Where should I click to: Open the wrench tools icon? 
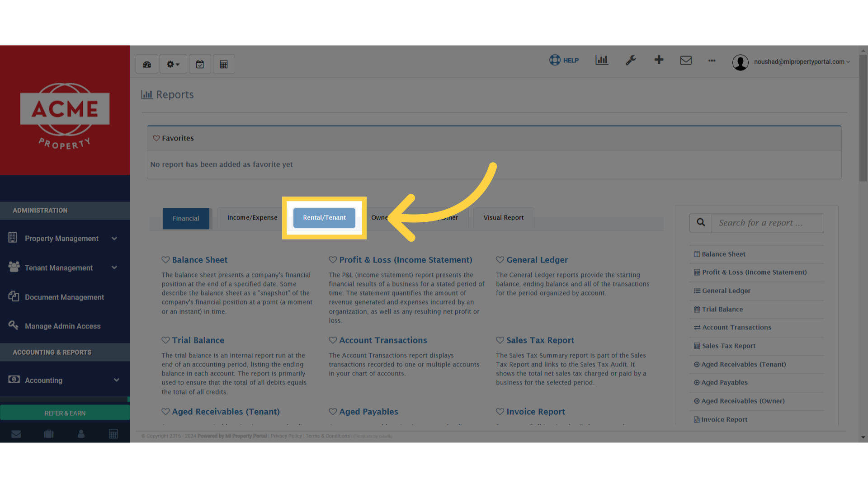coord(631,60)
